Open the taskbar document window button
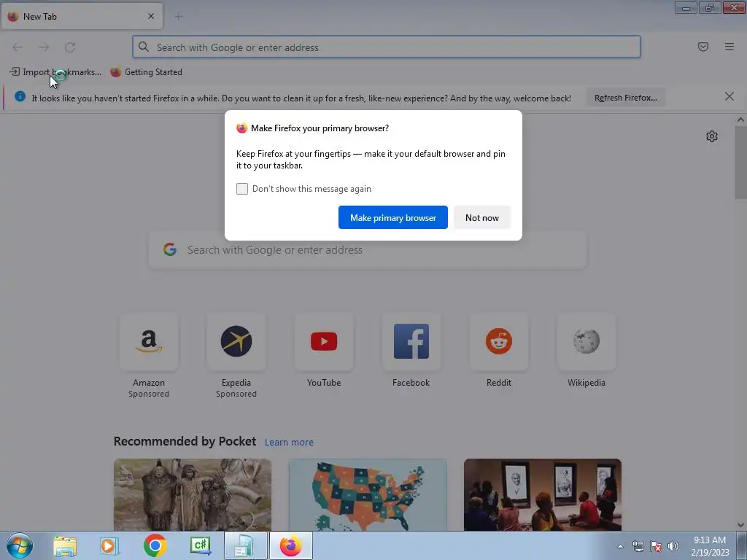The image size is (747, 560). coord(245,545)
